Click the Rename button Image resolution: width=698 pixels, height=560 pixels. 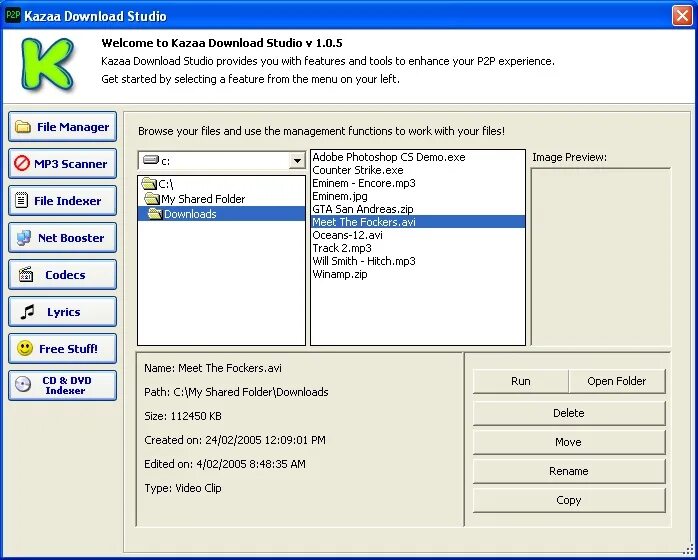coord(569,471)
